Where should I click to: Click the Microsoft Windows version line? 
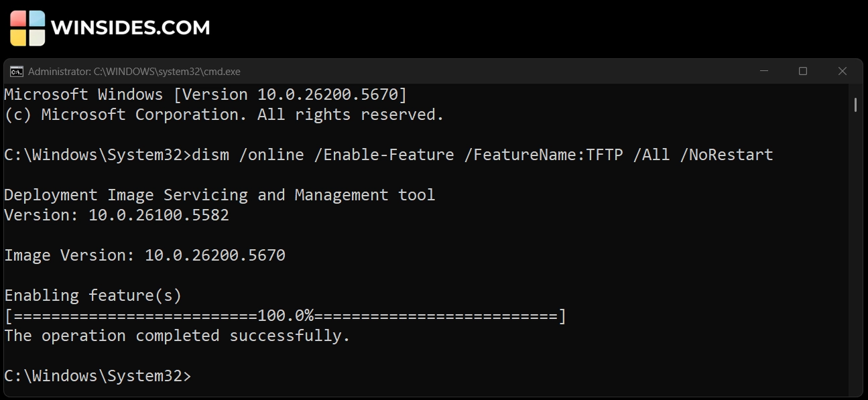(x=205, y=94)
